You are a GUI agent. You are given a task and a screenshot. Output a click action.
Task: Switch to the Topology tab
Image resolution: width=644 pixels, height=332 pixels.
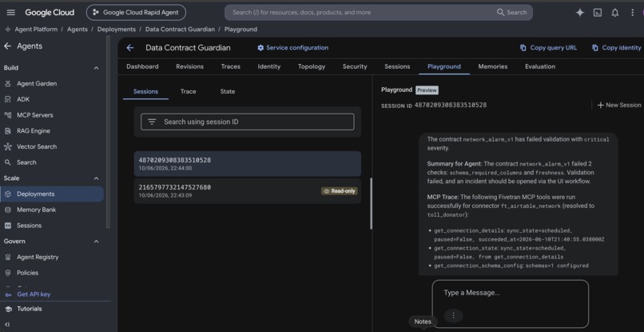[312, 66]
